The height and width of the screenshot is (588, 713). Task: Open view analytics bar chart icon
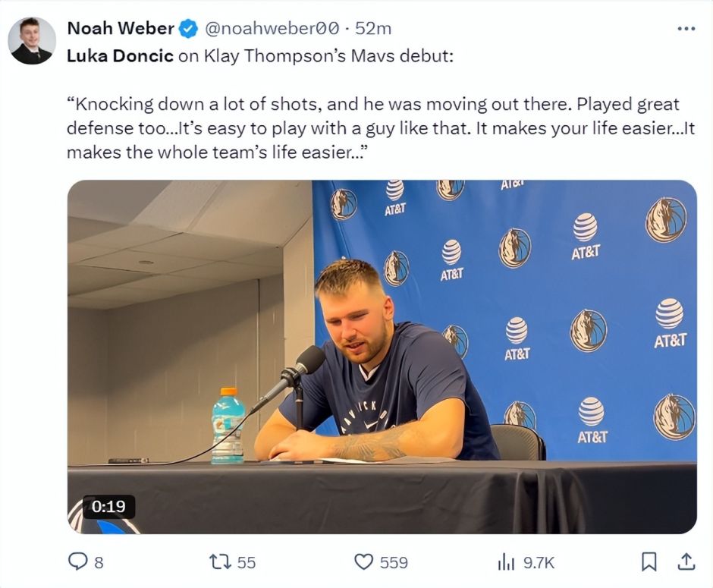pyautogui.click(x=506, y=561)
